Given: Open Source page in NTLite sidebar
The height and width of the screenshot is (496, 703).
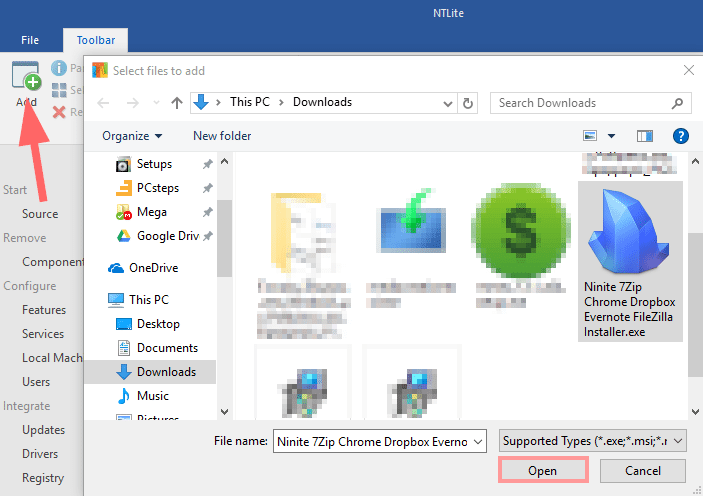Looking at the screenshot, I should click(40, 214).
